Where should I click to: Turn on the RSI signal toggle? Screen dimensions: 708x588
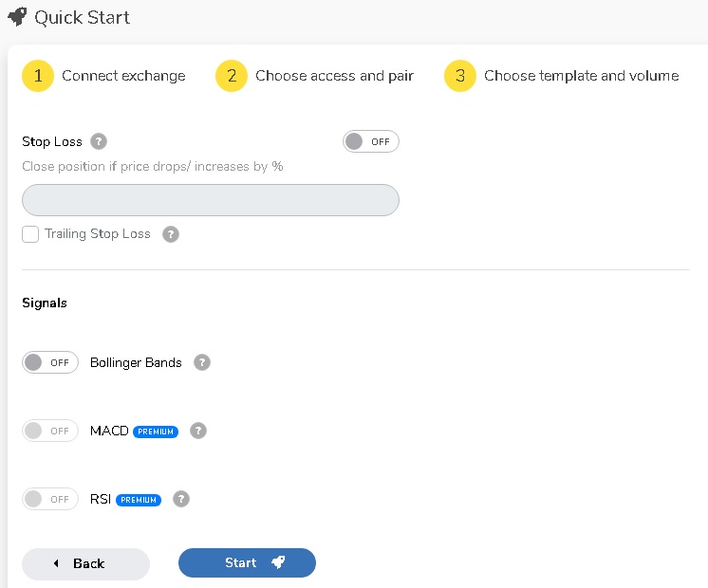[50, 499]
